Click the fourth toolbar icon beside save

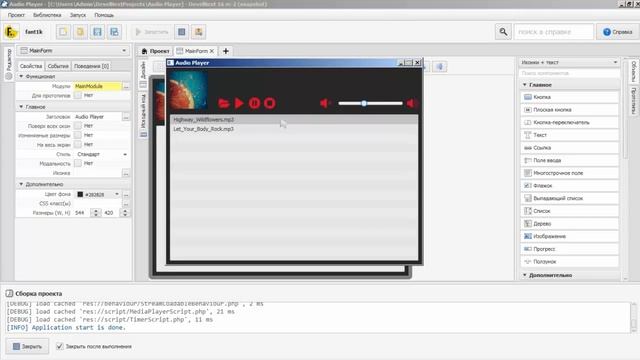[115, 32]
